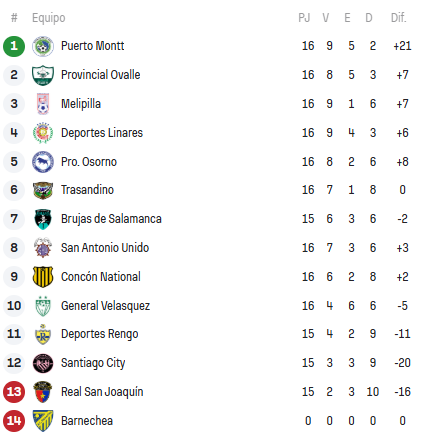Click the Melipilla club logo
The height and width of the screenshot is (442, 422).
click(43, 104)
